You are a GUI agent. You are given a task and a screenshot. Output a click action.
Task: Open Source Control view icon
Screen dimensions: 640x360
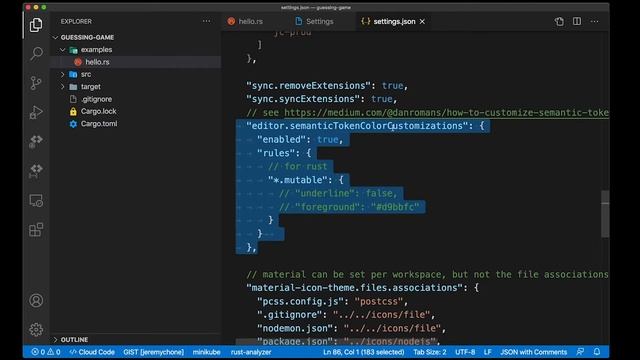pos(36,83)
